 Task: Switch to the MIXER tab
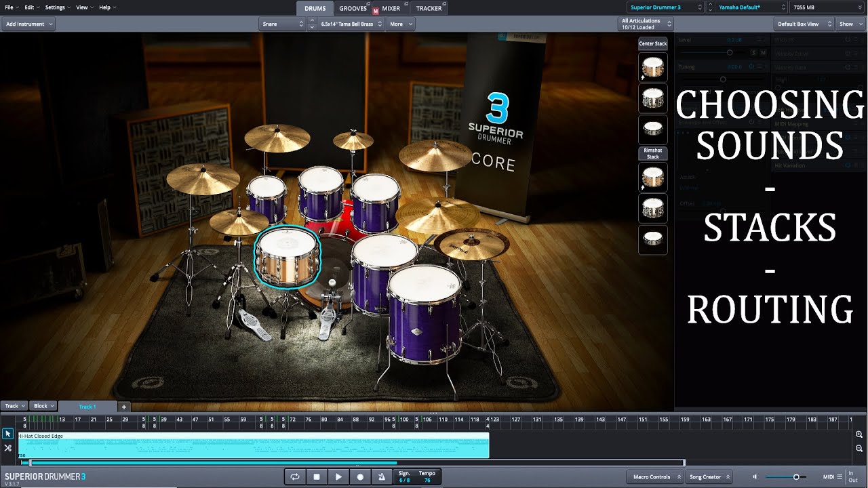(391, 8)
